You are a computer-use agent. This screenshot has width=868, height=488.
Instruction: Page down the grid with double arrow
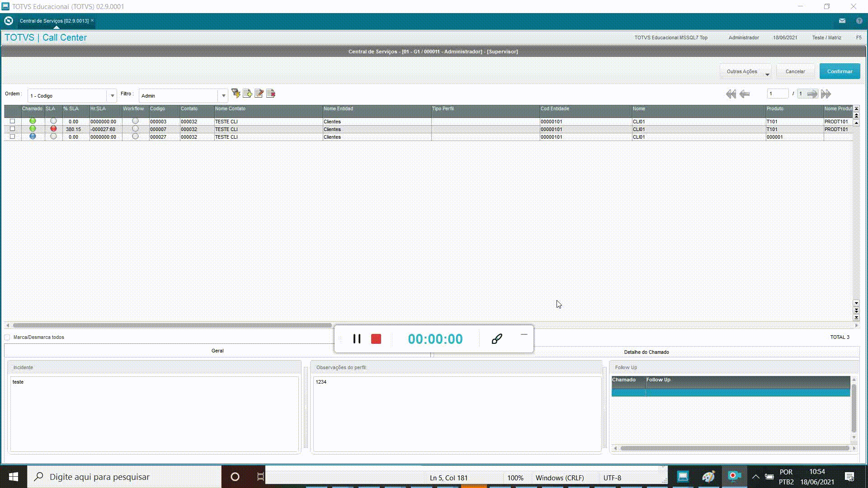856,310
